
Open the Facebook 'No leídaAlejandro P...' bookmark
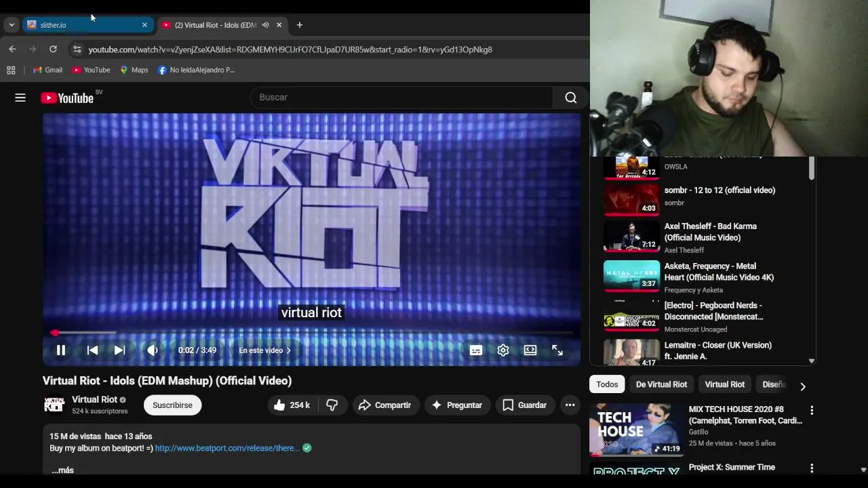(x=196, y=70)
